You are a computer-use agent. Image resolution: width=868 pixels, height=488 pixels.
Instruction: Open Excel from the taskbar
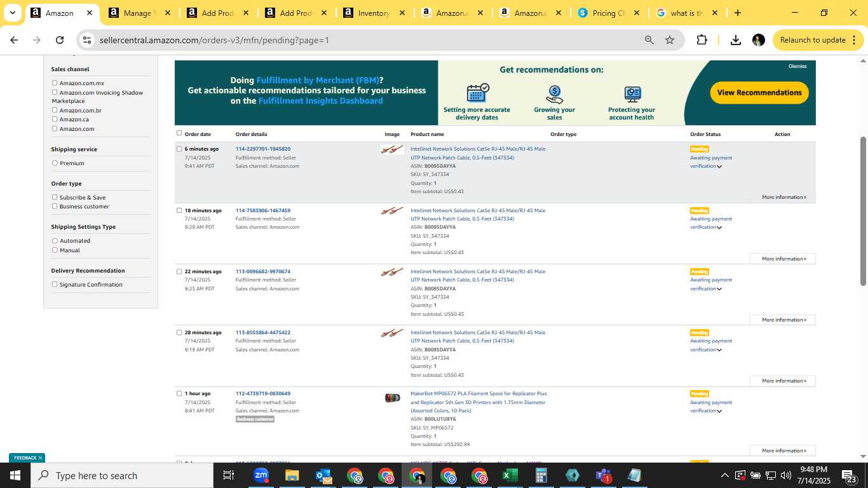[x=510, y=475]
